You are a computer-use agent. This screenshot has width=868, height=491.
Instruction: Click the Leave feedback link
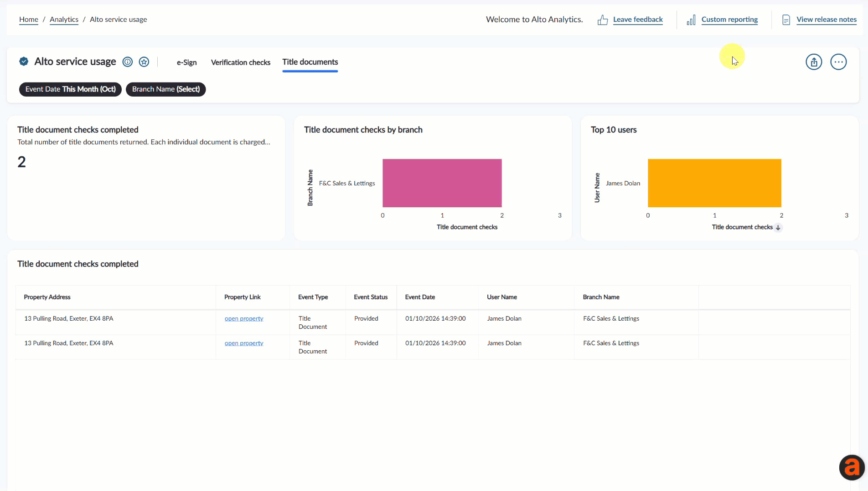click(x=638, y=20)
